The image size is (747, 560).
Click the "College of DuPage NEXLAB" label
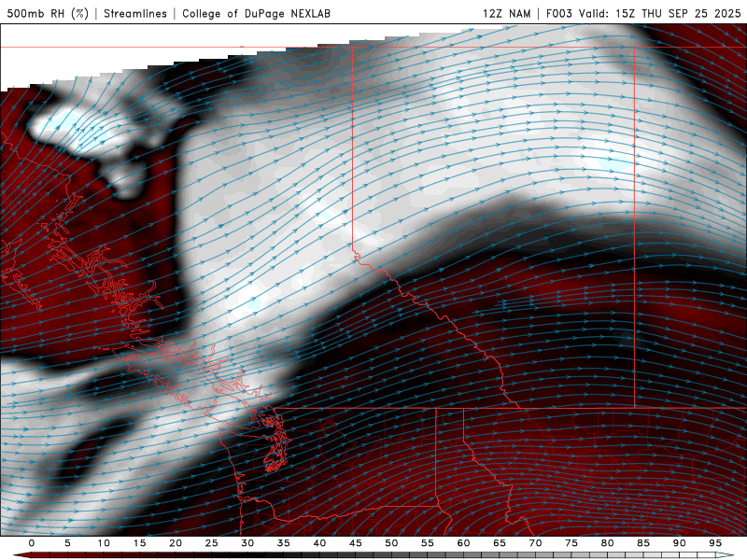[x=256, y=13]
